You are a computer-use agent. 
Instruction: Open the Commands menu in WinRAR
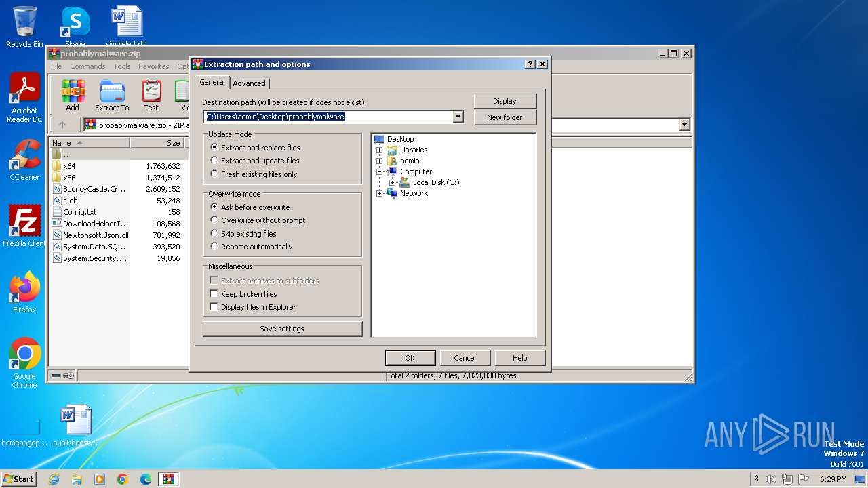tap(87, 66)
